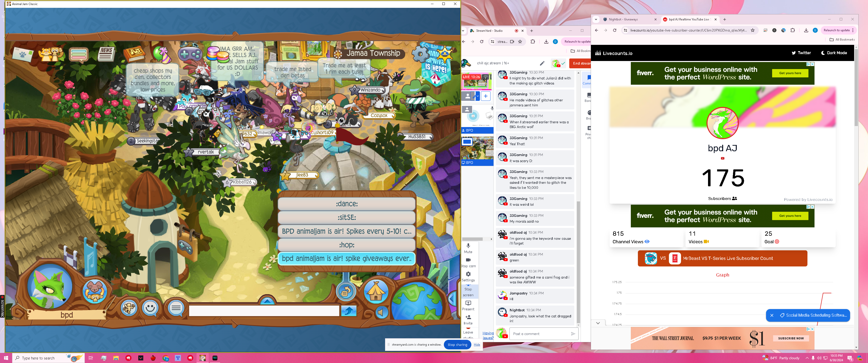Switch to Nightbot - Giveaways tab
Image resolution: width=868 pixels, height=363 pixels.
[x=630, y=19]
